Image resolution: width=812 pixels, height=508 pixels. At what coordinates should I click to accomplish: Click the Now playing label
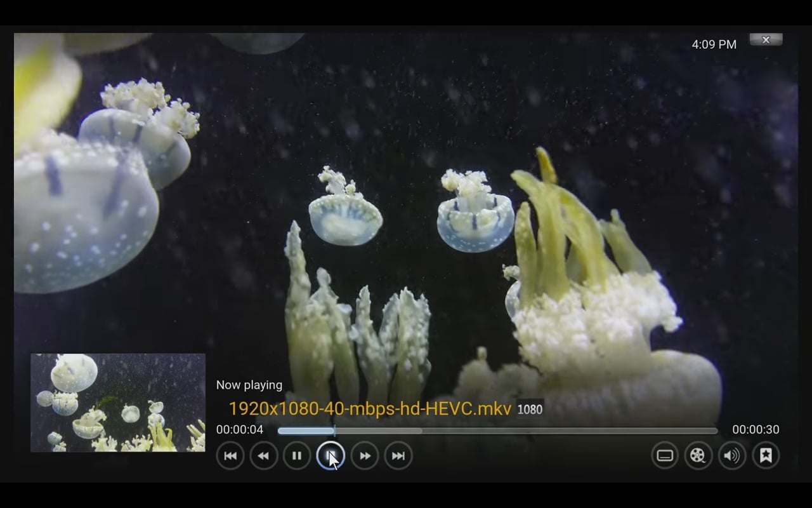pos(249,385)
